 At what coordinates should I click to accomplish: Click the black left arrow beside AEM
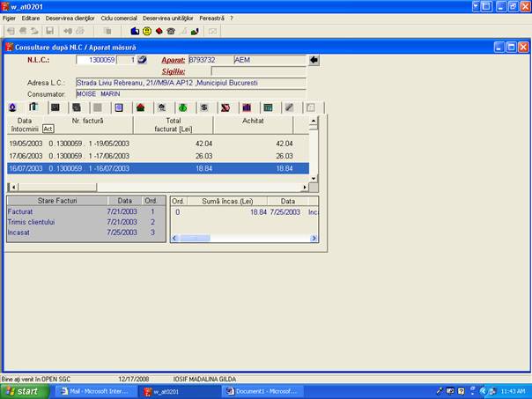coord(314,60)
